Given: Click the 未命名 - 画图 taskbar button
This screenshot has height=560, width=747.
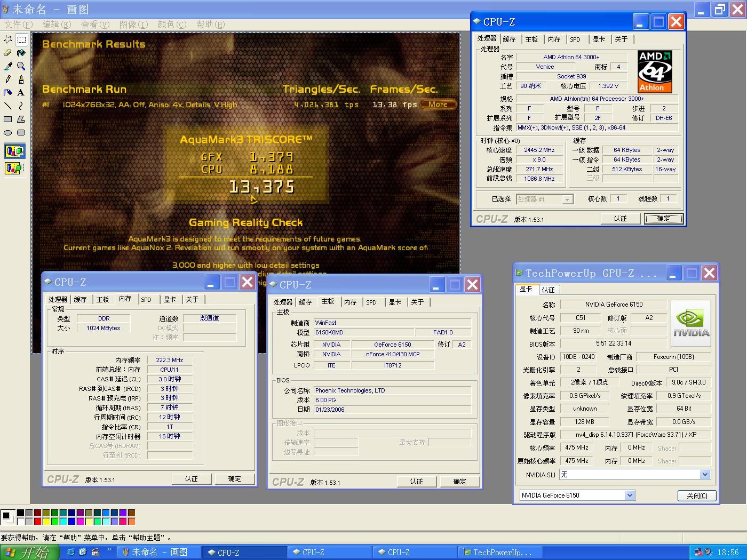Looking at the screenshot, I should (159, 553).
